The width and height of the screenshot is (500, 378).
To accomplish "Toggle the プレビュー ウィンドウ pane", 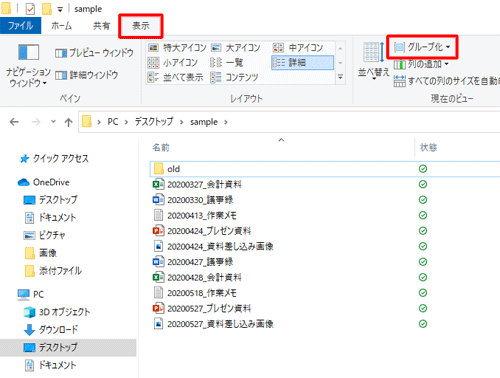I will [x=94, y=53].
